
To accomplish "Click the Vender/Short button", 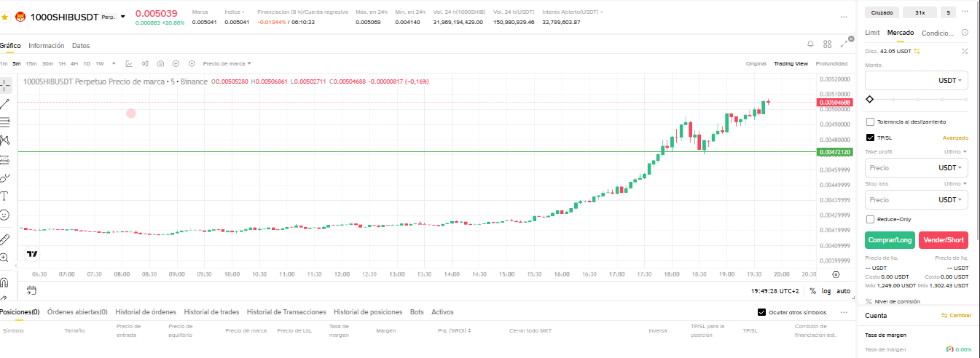I will click(x=943, y=240).
